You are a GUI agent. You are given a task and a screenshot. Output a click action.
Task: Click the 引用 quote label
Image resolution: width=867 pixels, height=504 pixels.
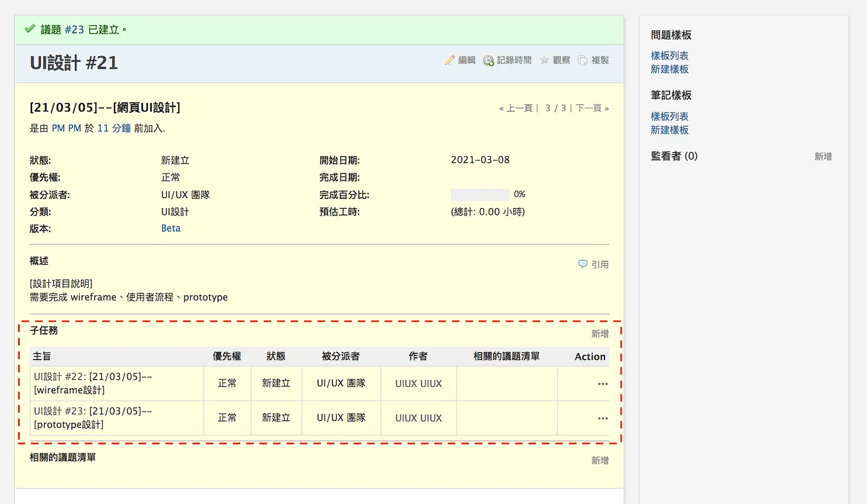[600, 264]
